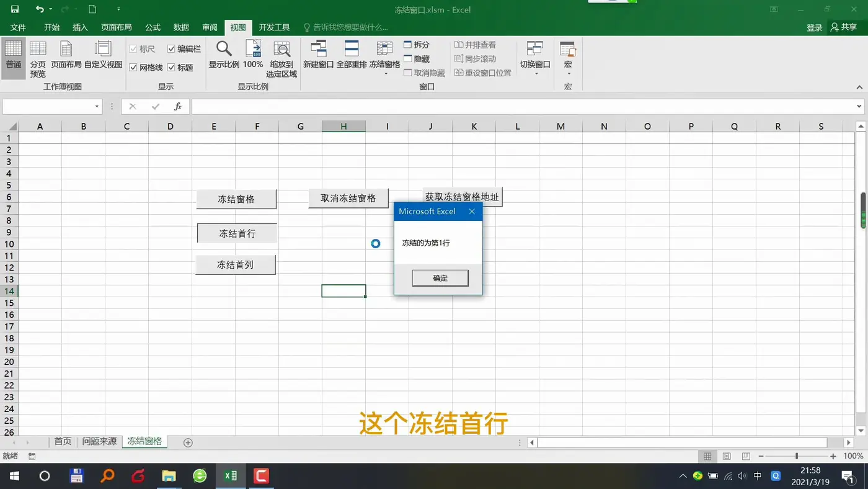Screen dimensions: 868x489
Task: Select the 分页预览 view icon
Action: coord(38,60)
